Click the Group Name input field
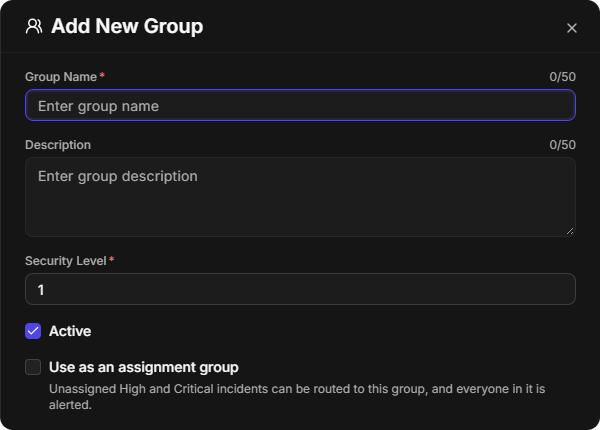600x430 pixels. pos(300,105)
